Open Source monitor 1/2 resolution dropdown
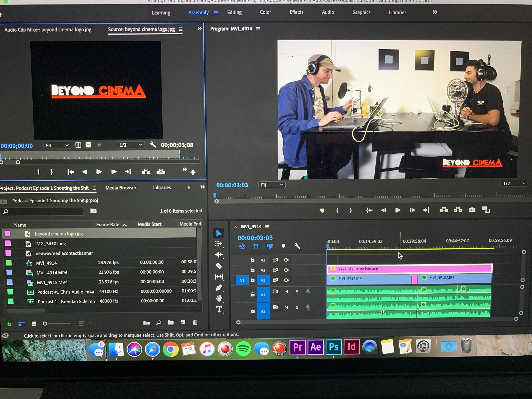 [131, 145]
